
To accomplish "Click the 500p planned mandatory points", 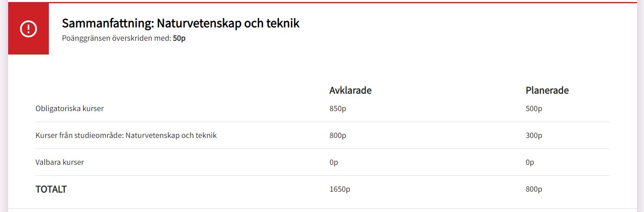I will click(x=534, y=109).
